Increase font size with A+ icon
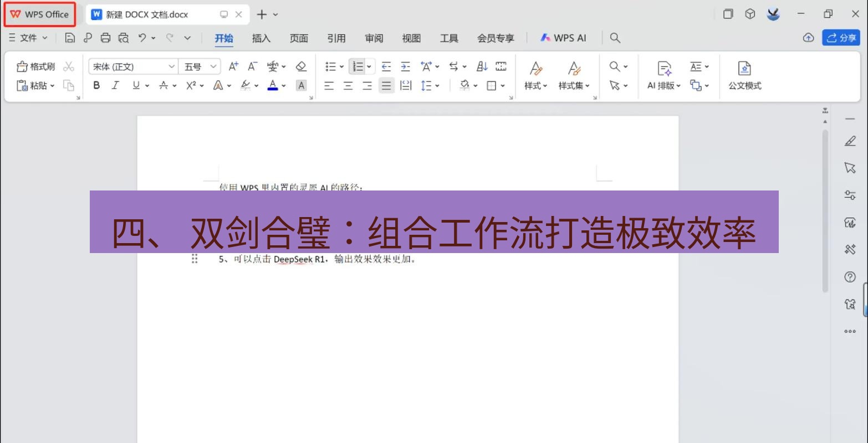The image size is (868, 443). pos(233,66)
